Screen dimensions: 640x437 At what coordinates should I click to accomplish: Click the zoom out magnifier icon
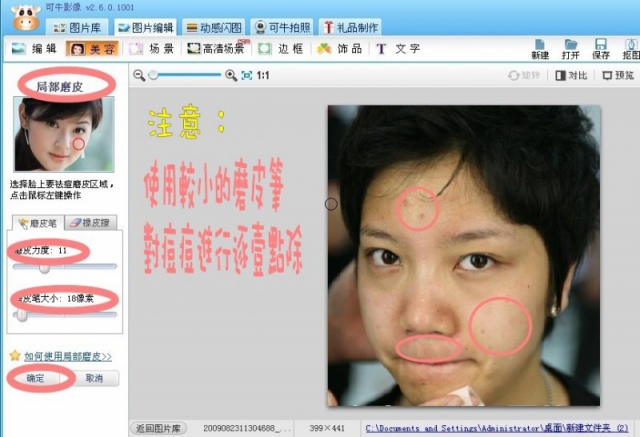(139, 75)
